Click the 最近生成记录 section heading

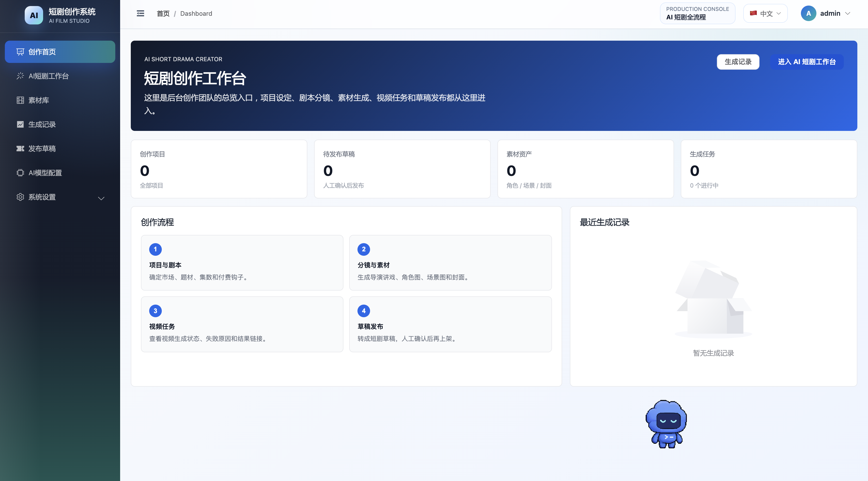(604, 222)
